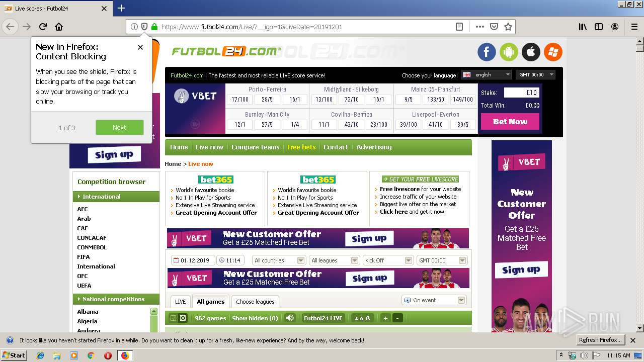Close the Content Blocking tooltip
The image size is (644, 362).
tap(140, 47)
